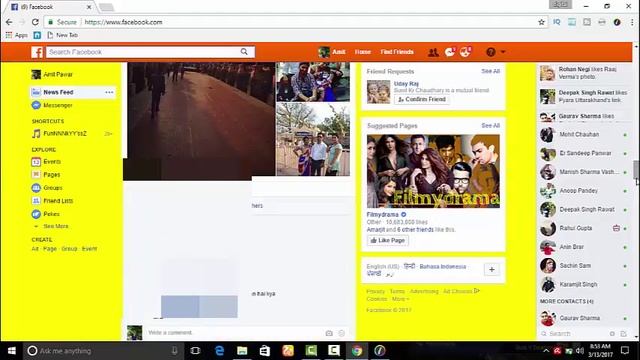Open the More footer links dropdown
This screenshot has width=640, height=360.
[x=400, y=299]
